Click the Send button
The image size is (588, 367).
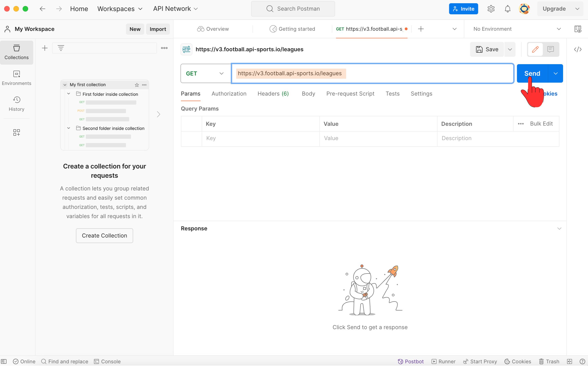532,73
